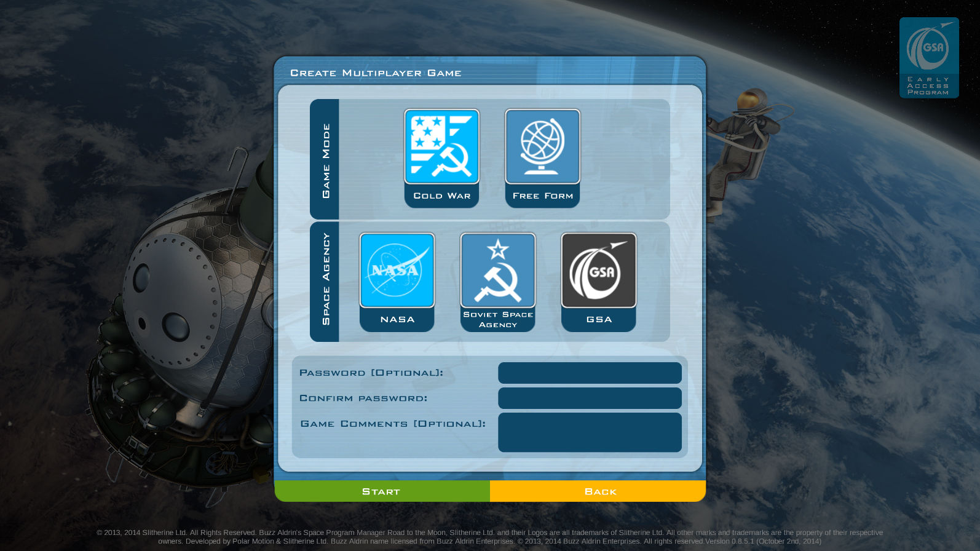Start the multiplayer game
The height and width of the screenshot is (551, 980).
(382, 491)
